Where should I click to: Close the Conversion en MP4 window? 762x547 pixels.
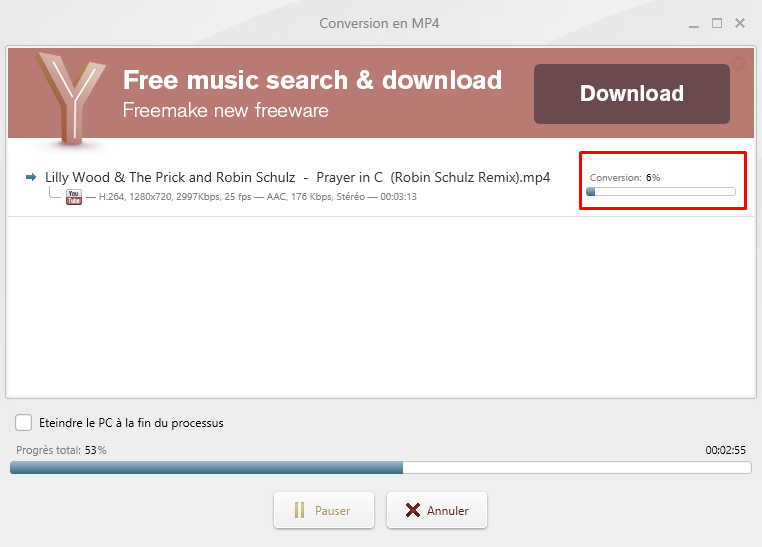(x=740, y=23)
